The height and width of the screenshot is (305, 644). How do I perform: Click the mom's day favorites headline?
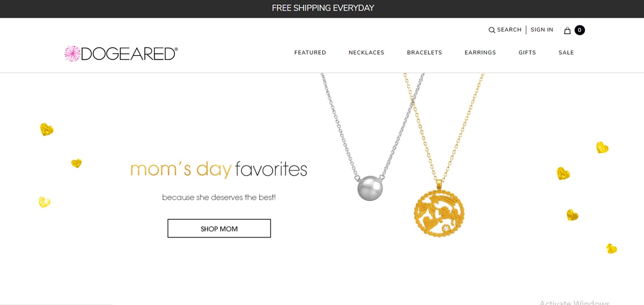coord(218,169)
